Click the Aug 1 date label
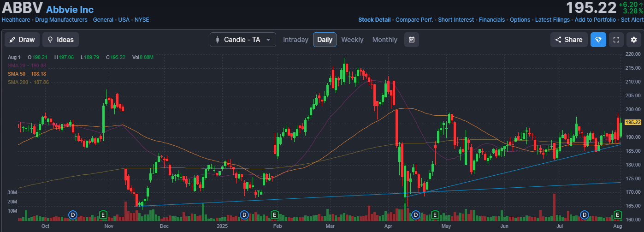Viewport: 644px width, 232px height. pyautogui.click(x=14, y=57)
